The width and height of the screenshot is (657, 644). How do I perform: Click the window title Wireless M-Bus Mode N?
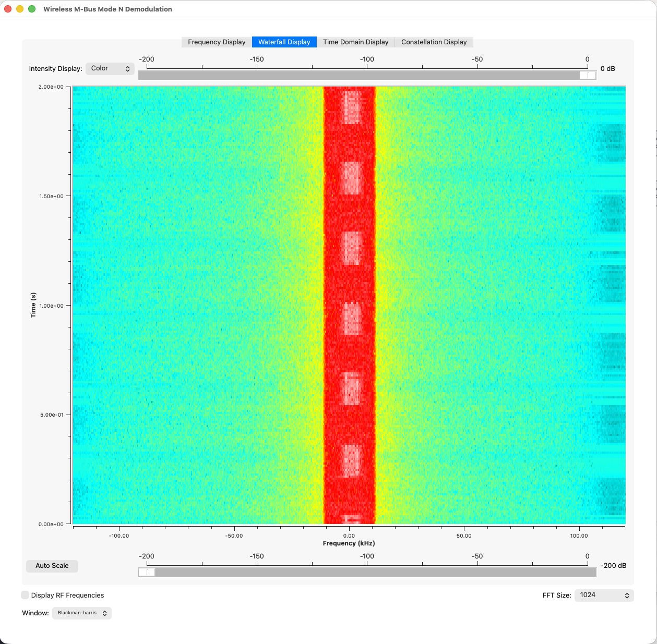coord(106,9)
